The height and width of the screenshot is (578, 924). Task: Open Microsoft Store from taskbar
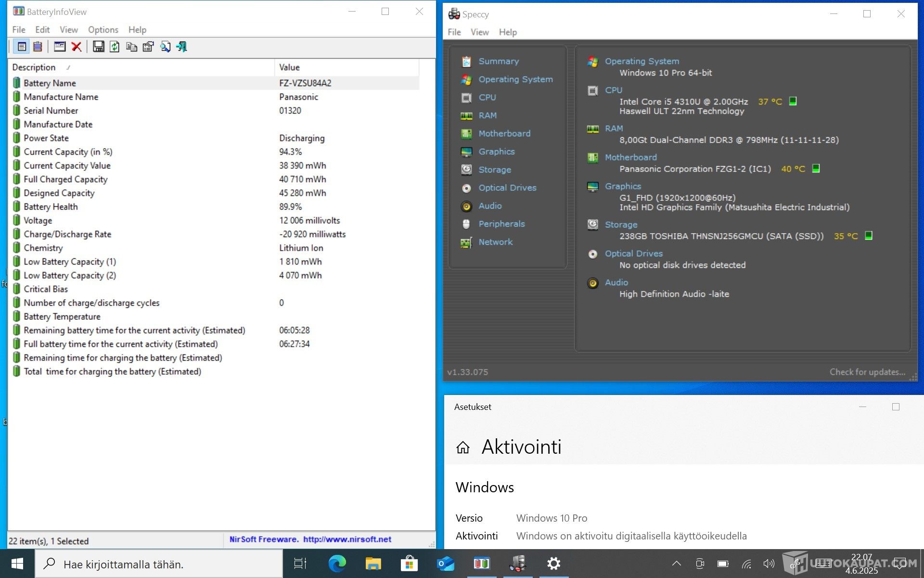(x=409, y=564)
